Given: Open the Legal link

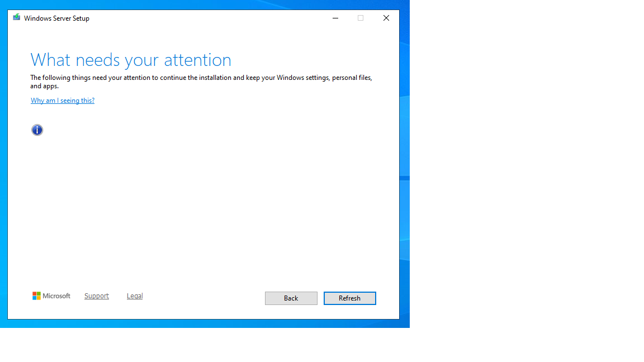Looking at the screenshot, I should pos(135,296).
